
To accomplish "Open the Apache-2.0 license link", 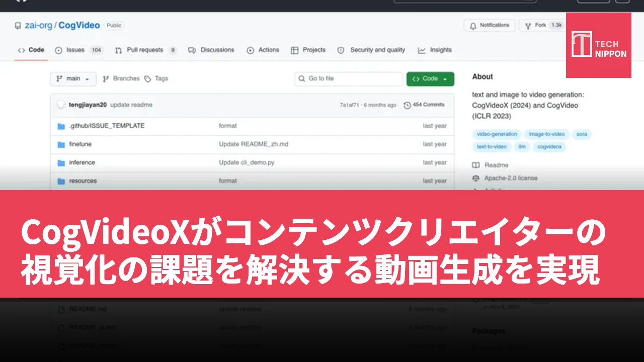I will [x=505, y=178].
